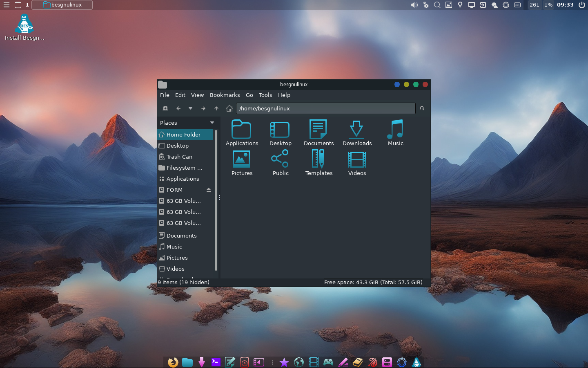The width and height of the screenshot is (588, 368).
Task: Open the Edit menu
Action: point(180,95)
